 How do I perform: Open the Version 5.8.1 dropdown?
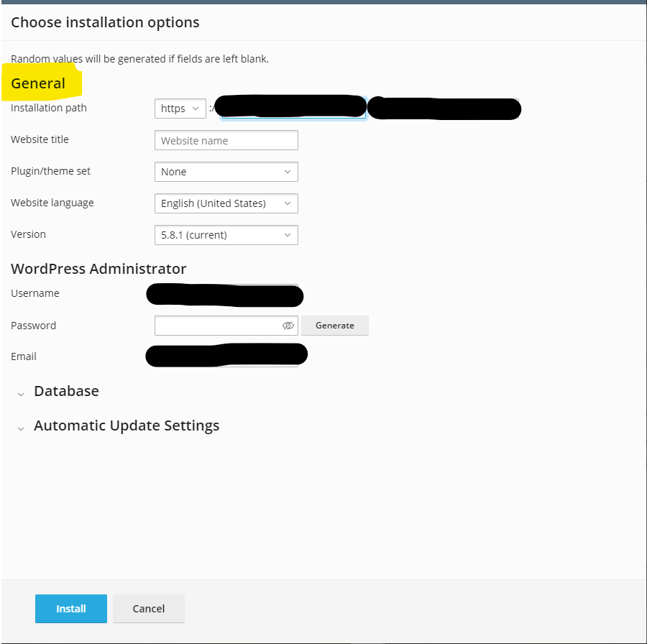[226, 235]
